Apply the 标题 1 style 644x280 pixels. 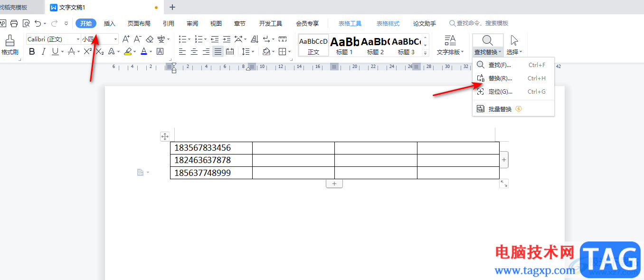(x=344, y=46)
